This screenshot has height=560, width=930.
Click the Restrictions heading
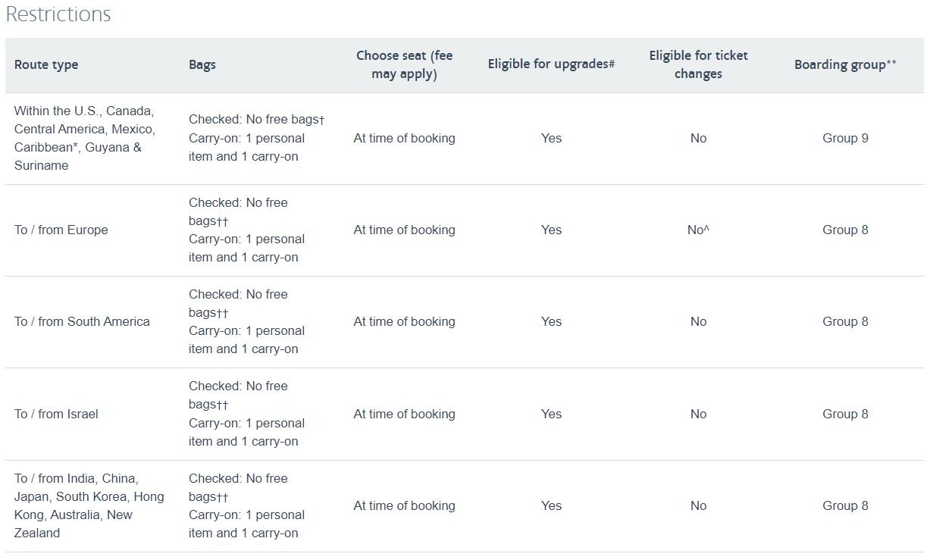[58, 14]
